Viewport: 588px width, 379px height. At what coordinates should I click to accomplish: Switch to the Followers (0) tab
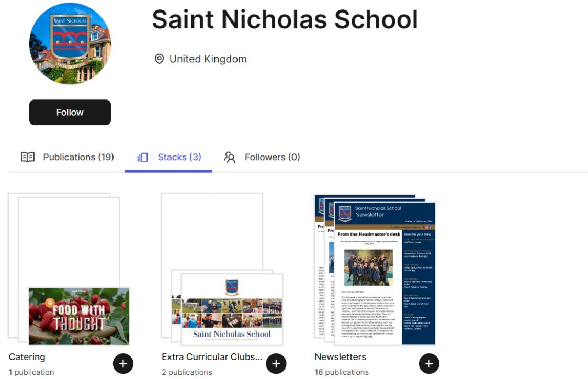[262, 157]
